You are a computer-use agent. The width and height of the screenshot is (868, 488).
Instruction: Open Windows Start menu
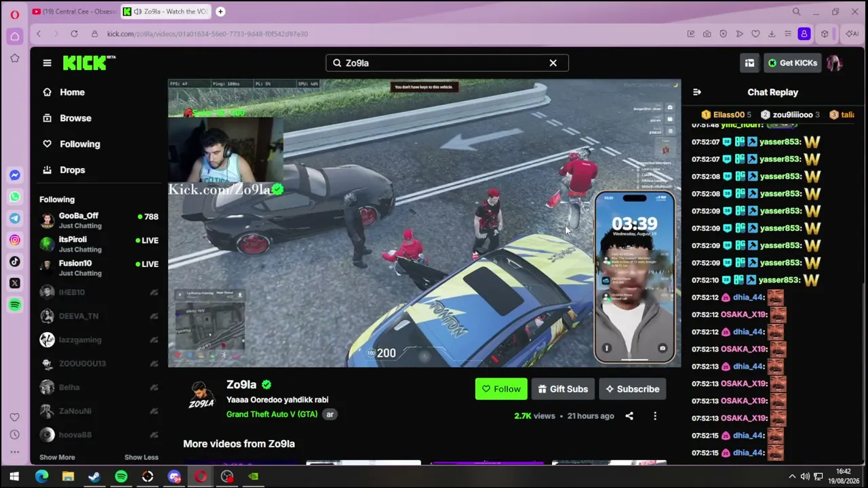coord(14,476)
